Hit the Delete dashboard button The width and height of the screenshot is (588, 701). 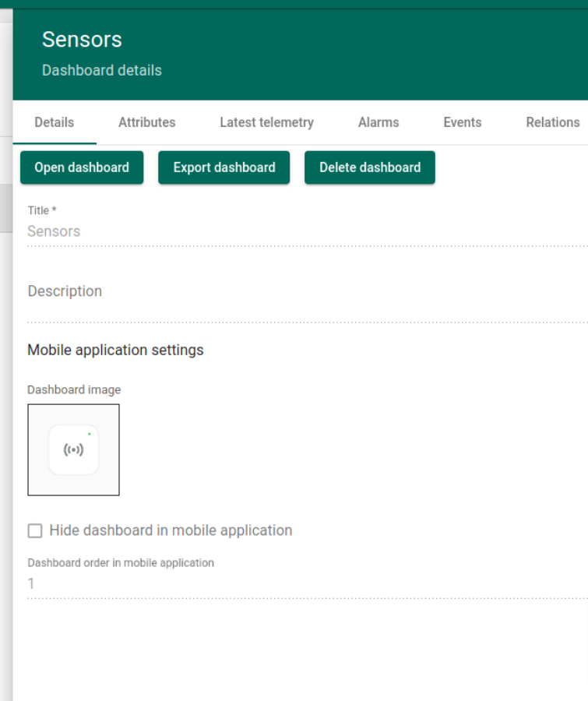[x=370, y=167]
